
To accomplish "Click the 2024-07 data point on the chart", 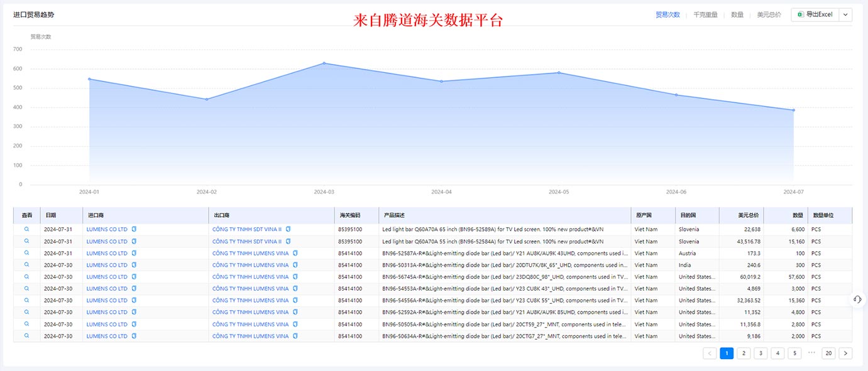I will click(793, 110).
